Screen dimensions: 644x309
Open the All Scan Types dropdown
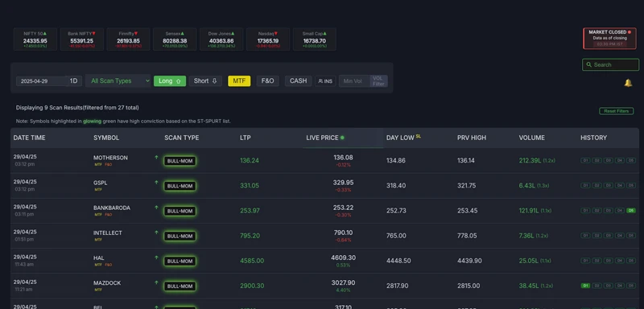coord(118,80)
